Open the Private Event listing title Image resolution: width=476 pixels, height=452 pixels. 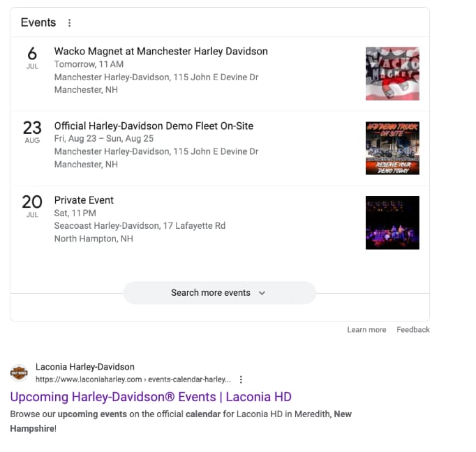coord(84,200)
